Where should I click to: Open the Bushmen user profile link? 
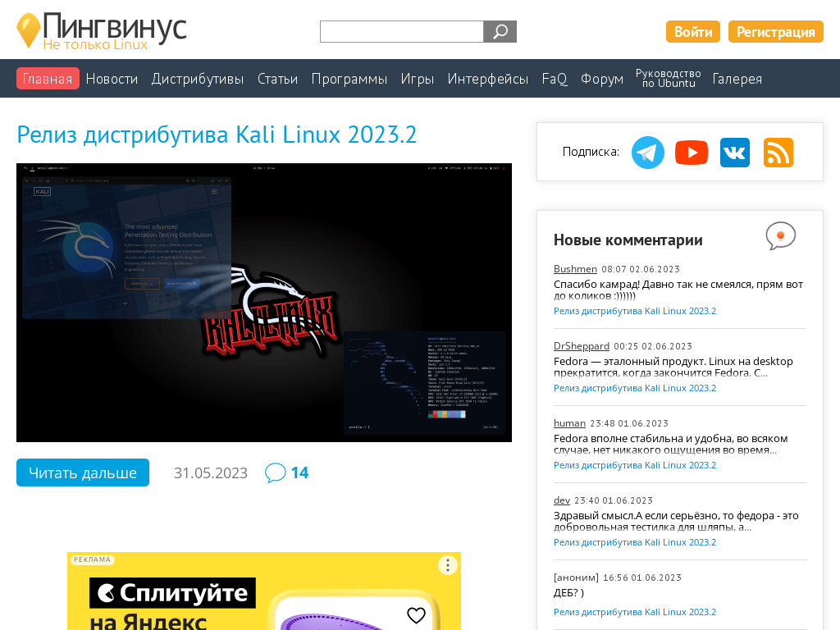575,269
